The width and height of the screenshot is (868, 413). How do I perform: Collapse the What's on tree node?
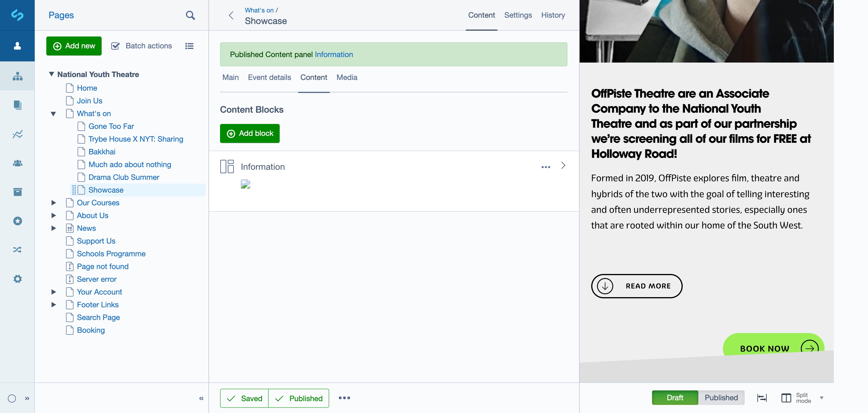(x=53, y=114)
